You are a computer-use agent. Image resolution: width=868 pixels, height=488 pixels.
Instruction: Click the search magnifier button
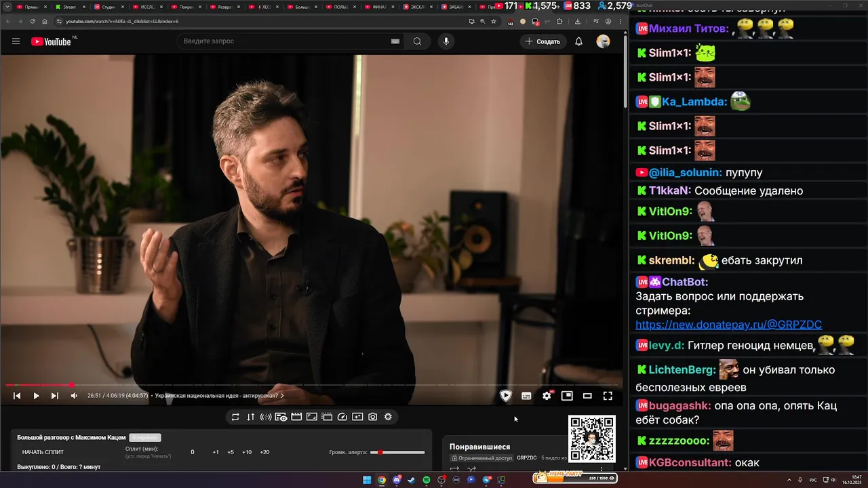tap(417, 41)
